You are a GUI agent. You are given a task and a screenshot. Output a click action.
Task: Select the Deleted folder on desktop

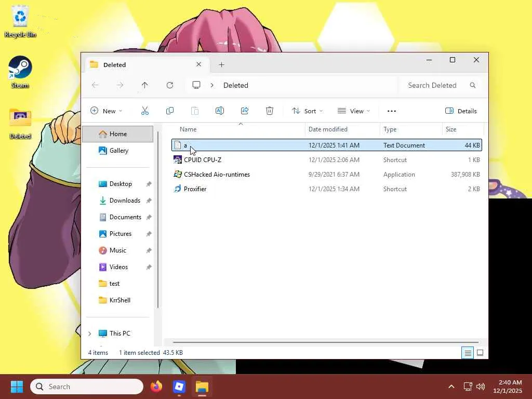pyautogui.click(x=20, y=124)
